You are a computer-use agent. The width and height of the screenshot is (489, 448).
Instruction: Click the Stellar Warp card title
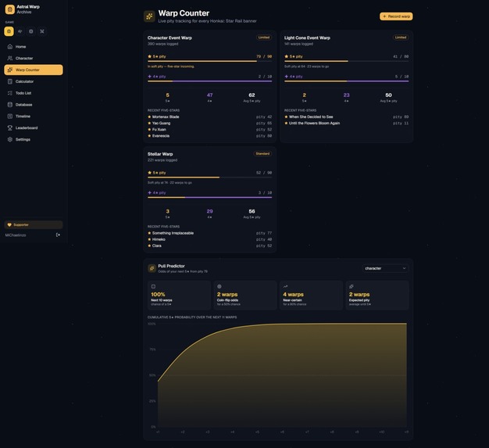pyautogui.click(x=160, y=154)
